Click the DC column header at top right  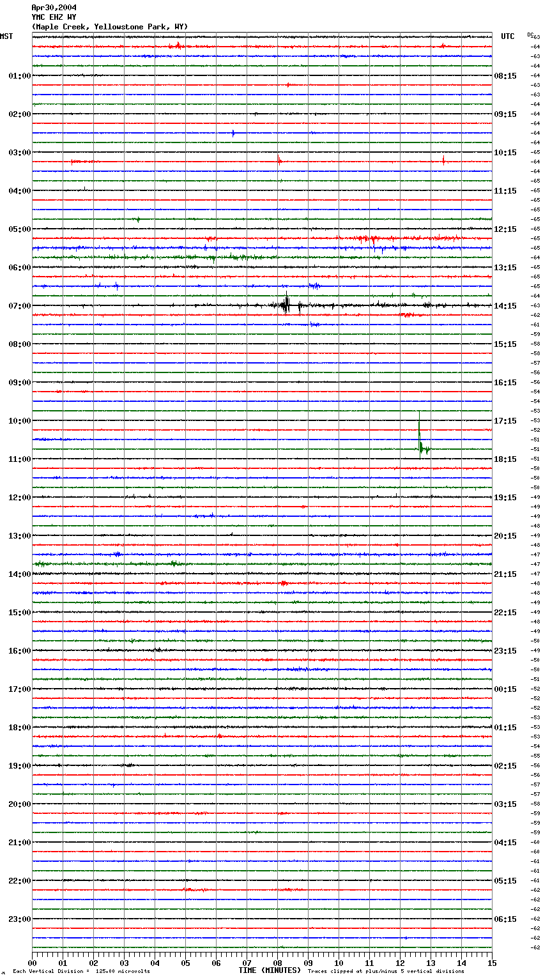pos(530,34)
